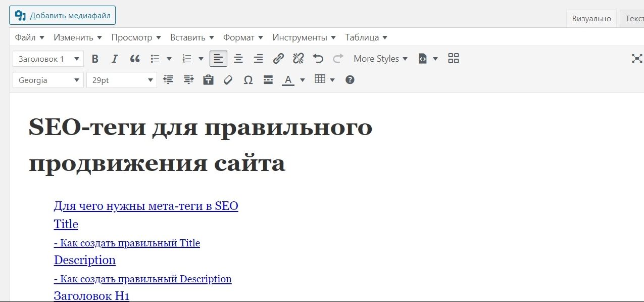Open the Georgia font family dropdown
Screen dimensions: 644x302
tap(48, 80)
